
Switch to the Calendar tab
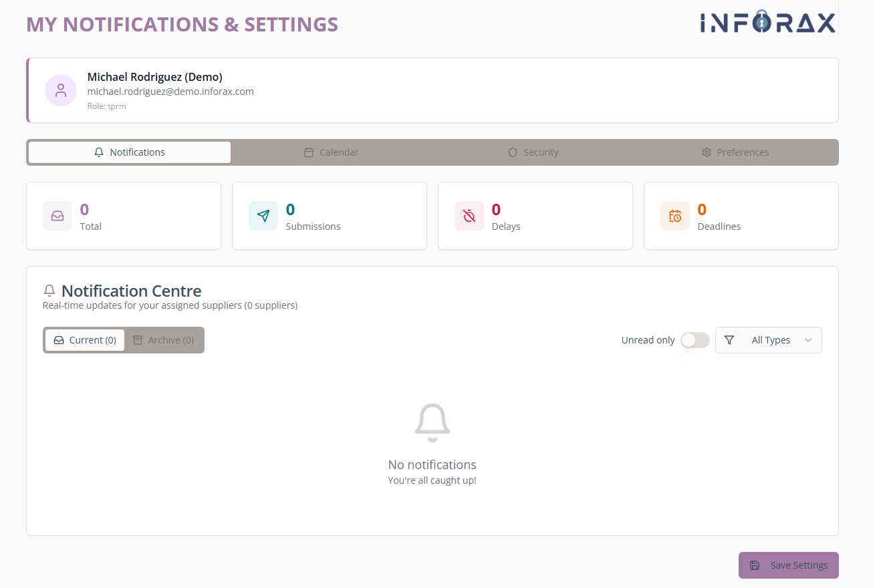click(332, 152)
